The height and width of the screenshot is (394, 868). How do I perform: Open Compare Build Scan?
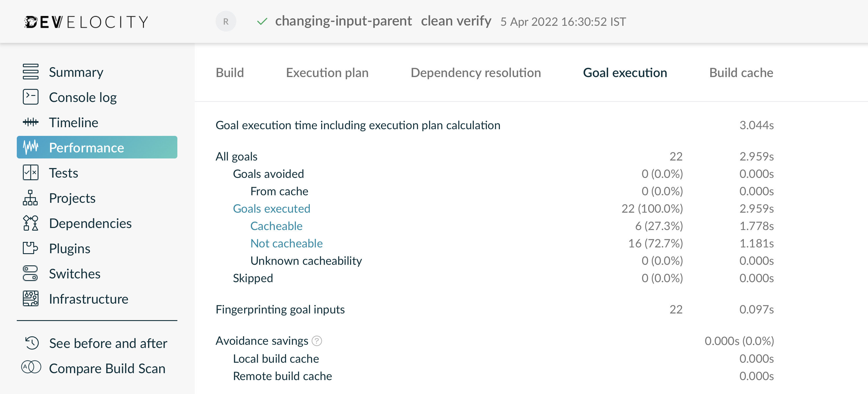point(107,369)
